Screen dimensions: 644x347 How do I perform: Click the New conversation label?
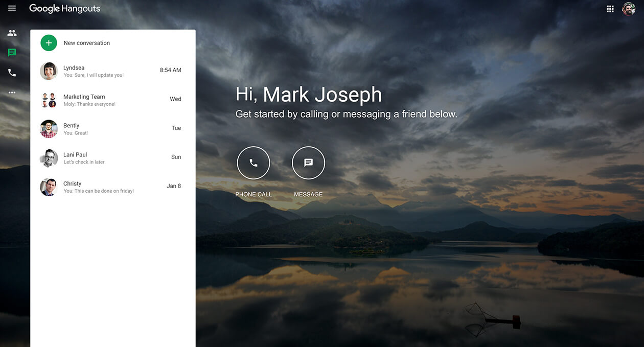tap(86, 43)
